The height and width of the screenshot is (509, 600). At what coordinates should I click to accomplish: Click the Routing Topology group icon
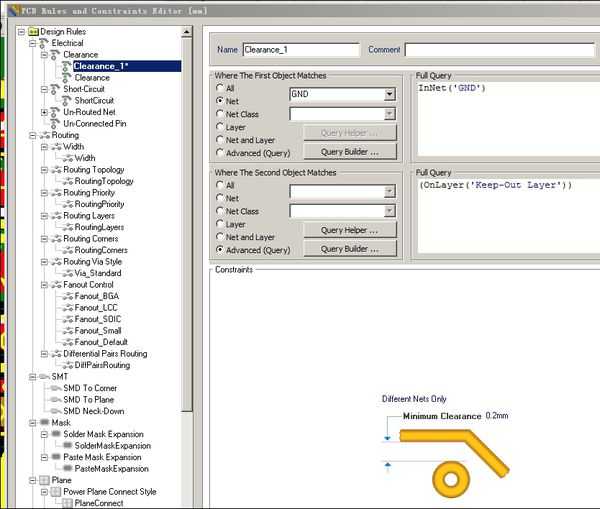coord(56,170)
